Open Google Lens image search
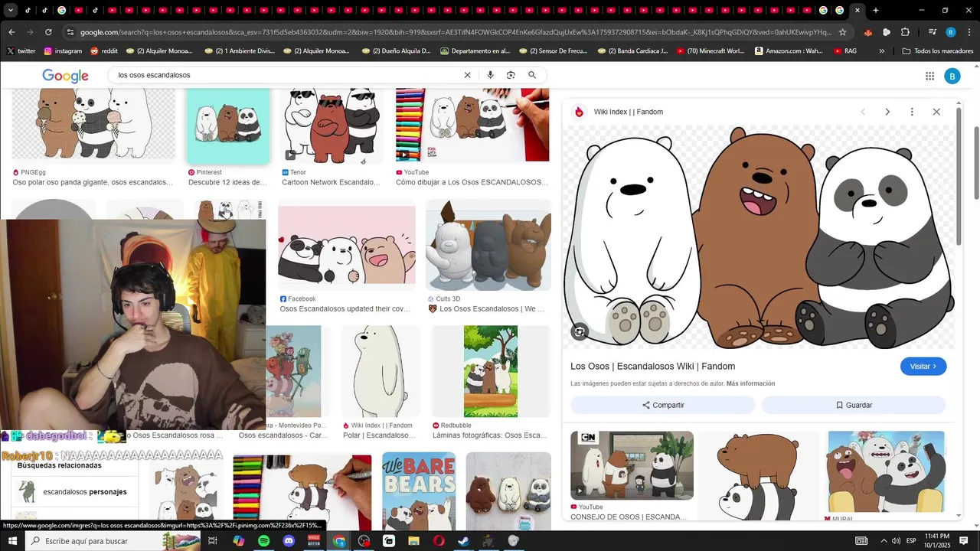The width and height of the screenshot is (980, 551). (x=511, y=75)
